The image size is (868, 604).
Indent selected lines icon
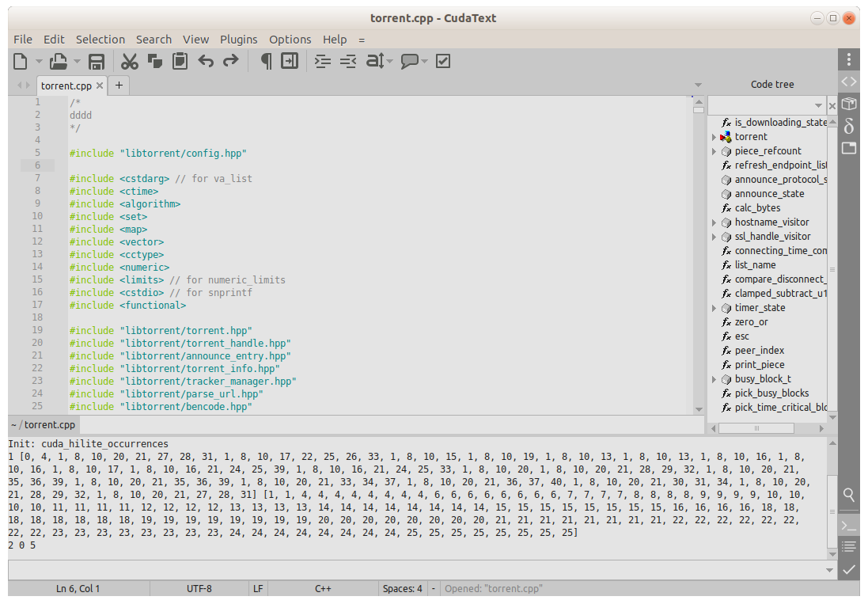[323, 62]
